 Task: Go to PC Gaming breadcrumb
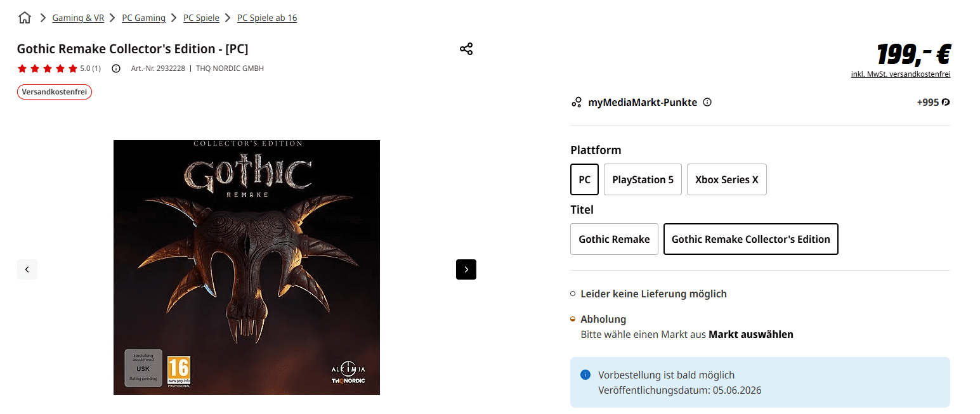(x=143, y=18)
